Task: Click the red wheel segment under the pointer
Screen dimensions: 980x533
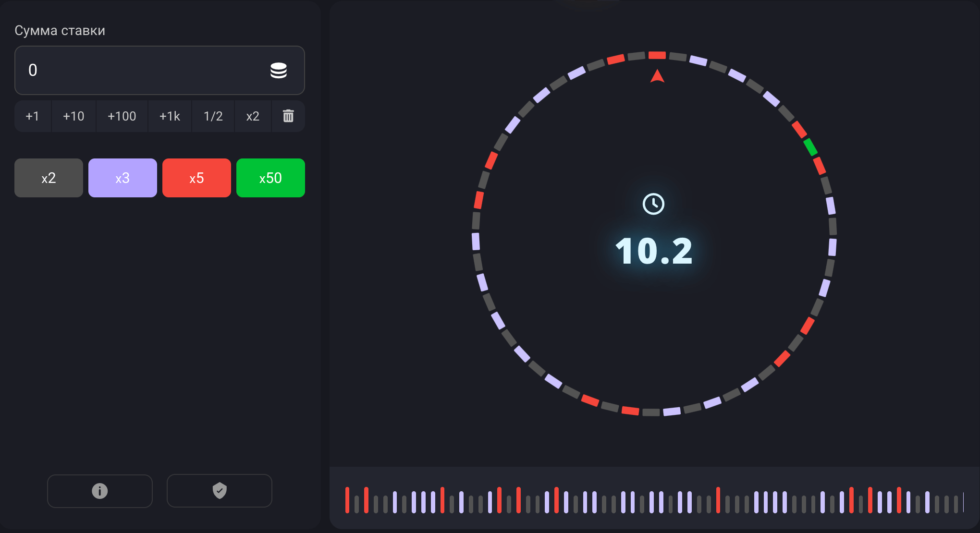Action: [x=657, y=55]
